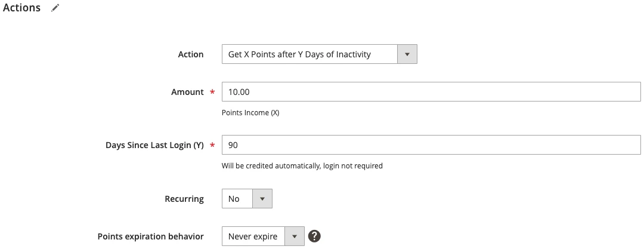
Task: Click the Recurring field label
Action: coord(184,199)
